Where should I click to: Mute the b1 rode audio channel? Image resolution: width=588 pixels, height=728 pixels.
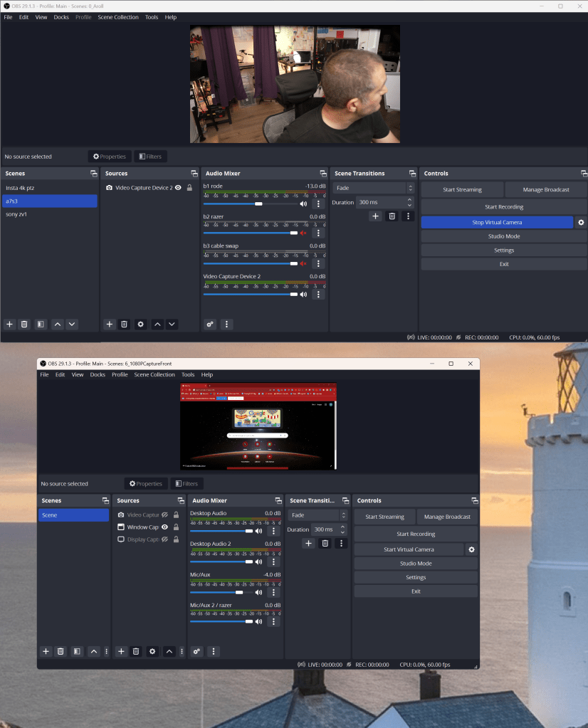tap(303, 204)
